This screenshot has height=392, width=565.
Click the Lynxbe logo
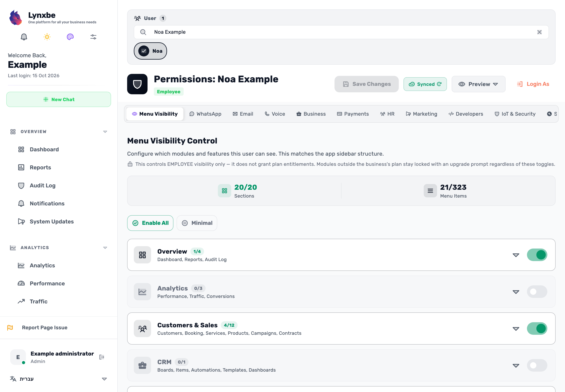point(15,17)
